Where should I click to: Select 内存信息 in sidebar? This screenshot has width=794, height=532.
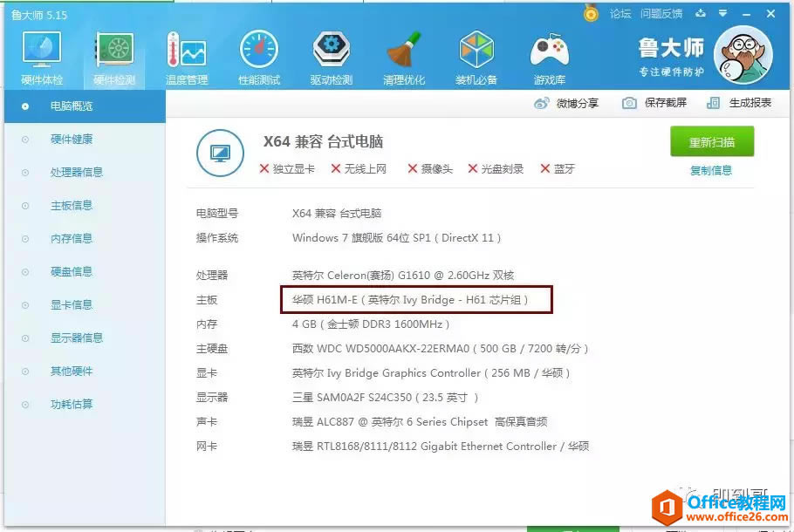tap(85, 239)
